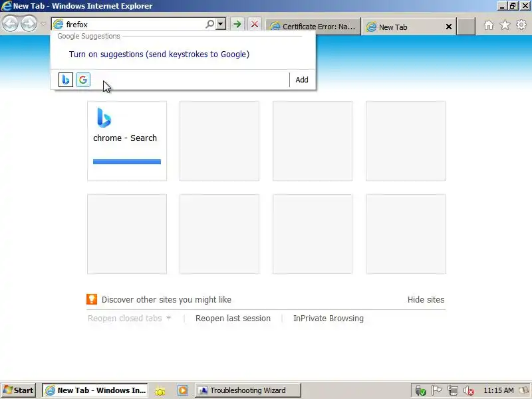Screen dimensions: 532x399
Task: Start InPrivate Browsing
Action: point(328,319)
